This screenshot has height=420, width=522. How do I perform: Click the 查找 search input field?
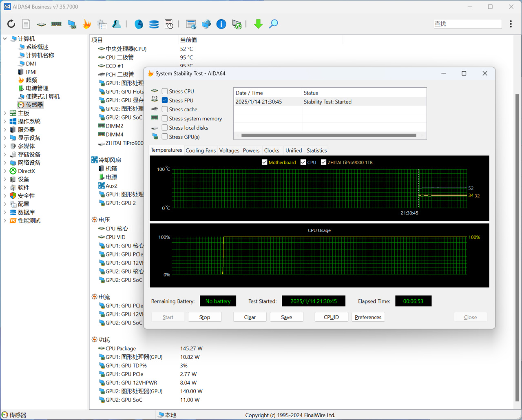pos(468,24)
